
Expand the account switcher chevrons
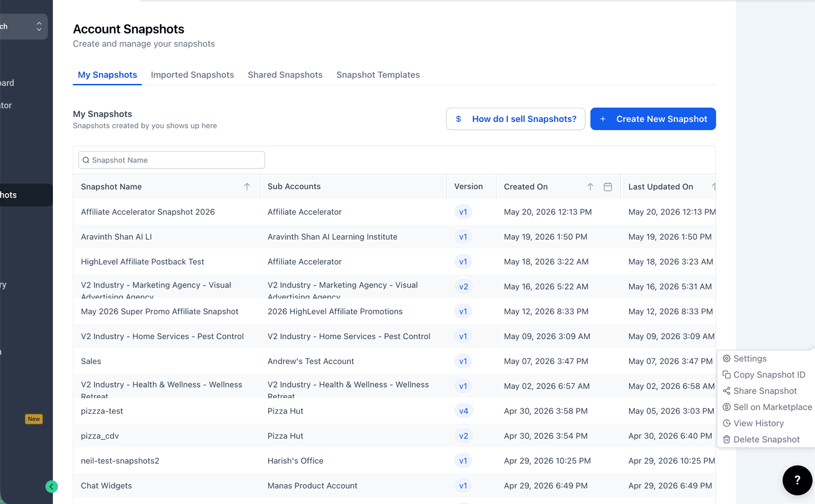(x=39, y=27)
